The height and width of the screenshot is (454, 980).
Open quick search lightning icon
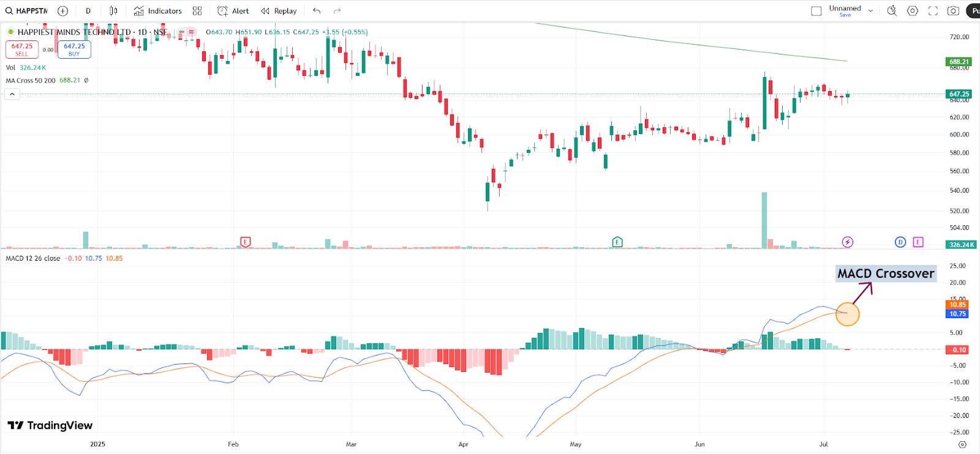(892, 10)
